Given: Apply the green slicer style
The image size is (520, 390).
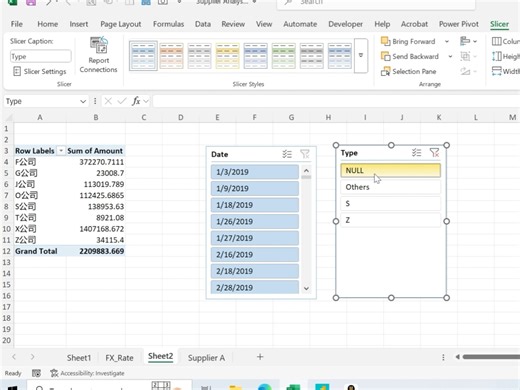Looking at the screenshot, I should click(283, 56).
